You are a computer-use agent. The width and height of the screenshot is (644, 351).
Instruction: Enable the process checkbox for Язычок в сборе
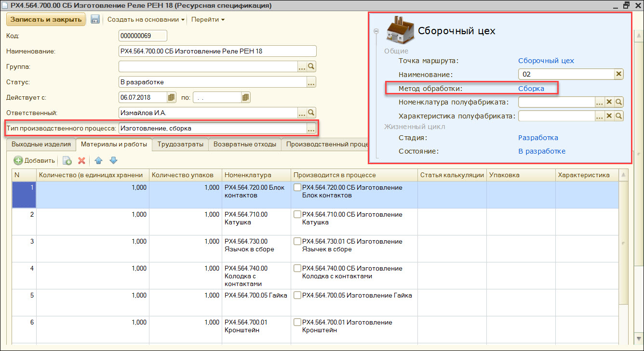pos(297,241)
